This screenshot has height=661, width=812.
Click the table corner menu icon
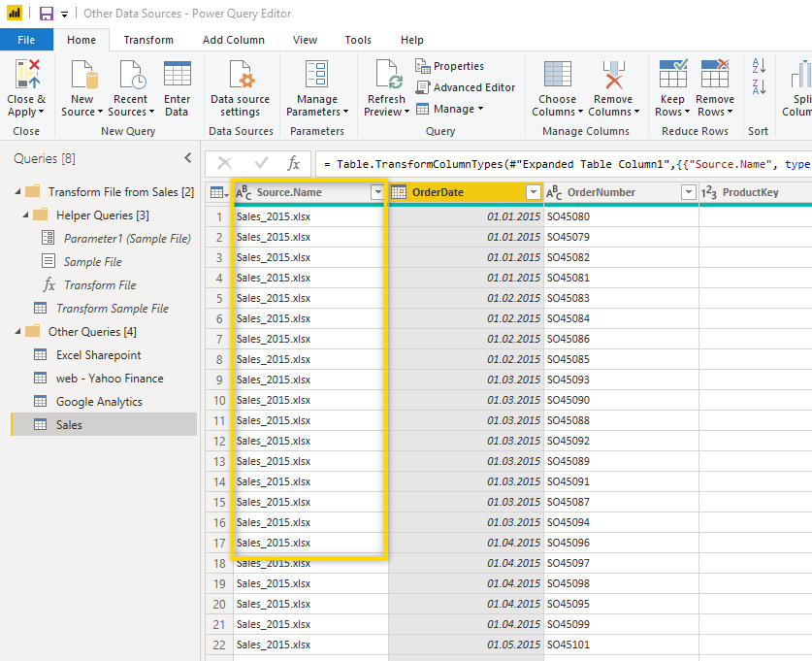tap(219, 193)
